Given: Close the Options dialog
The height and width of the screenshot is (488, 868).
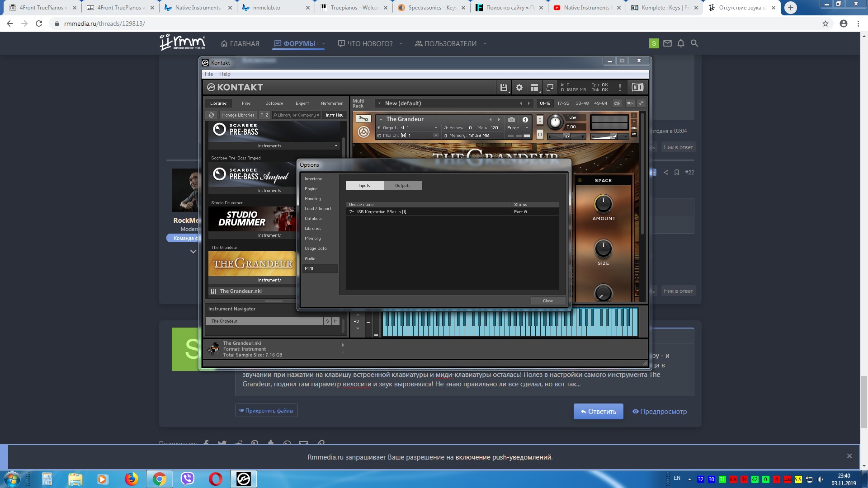Looking at the screenshot, I should (x=547, y=301).
